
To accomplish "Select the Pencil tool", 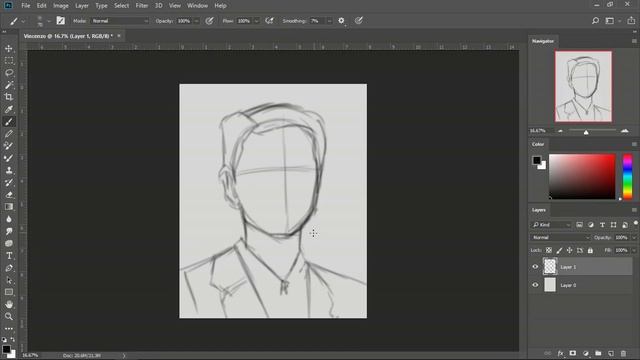I will coord(9,134).
